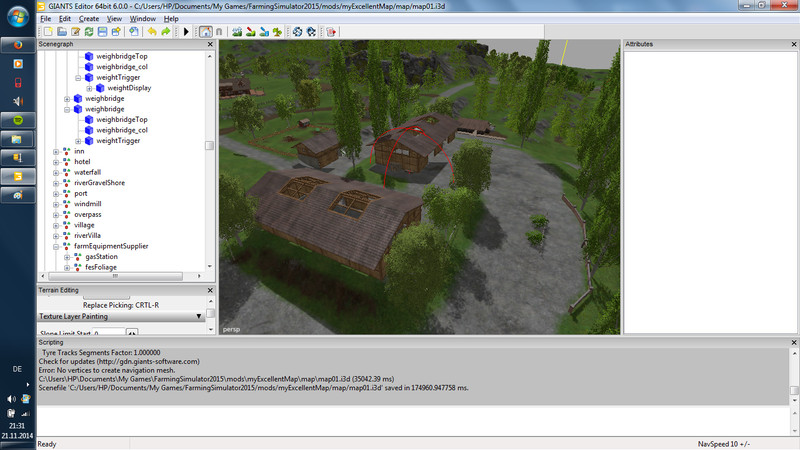Select the village tree item

84,225
